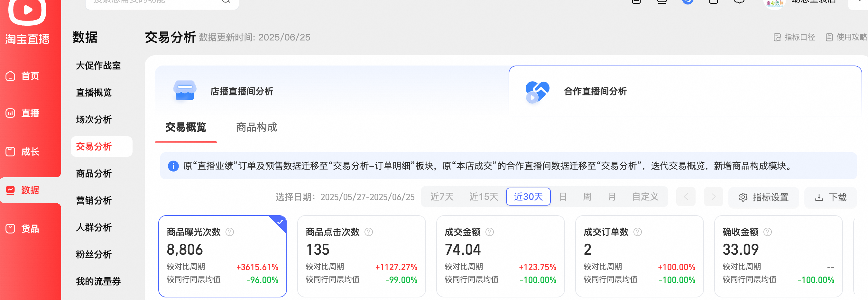Click help icon beside 商品曝光次数

tap(230, 232)
